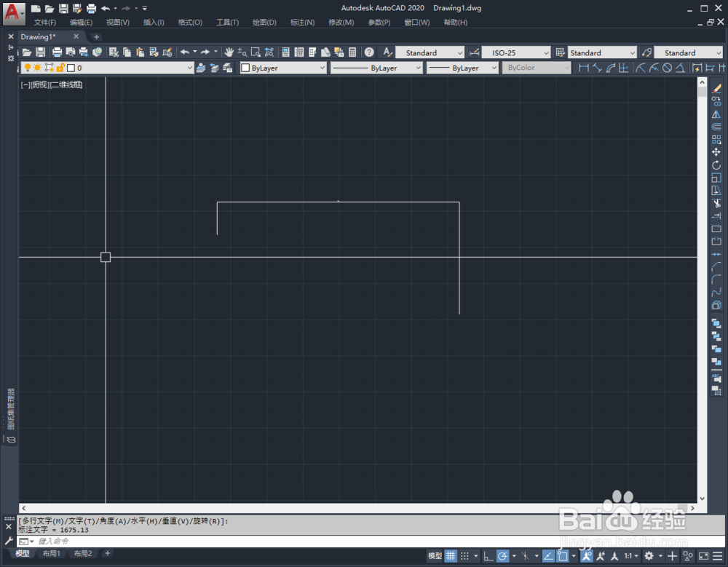
Task: Click the viewport label [俯视] control
Action: coord(39,84)
